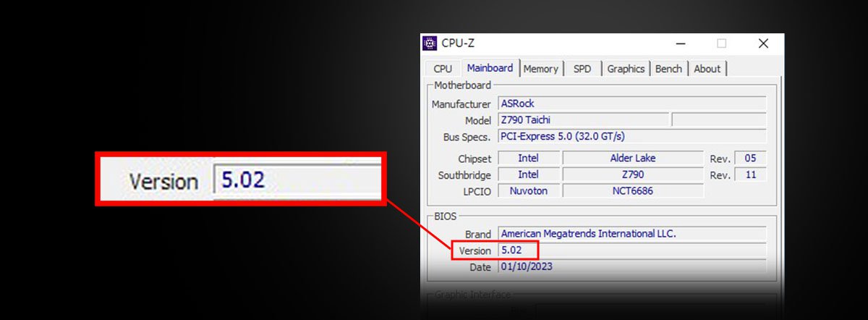Screen dimensions: 868x320
Task: Open the Graphics tab
Action: (x=626, y=69)
